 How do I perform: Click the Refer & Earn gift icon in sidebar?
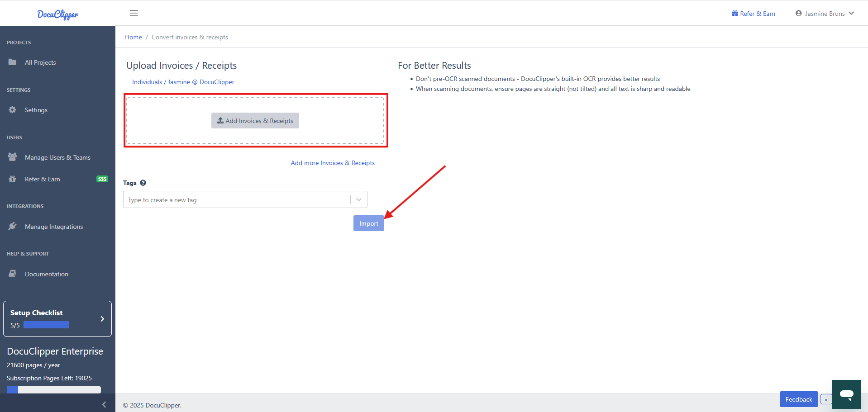point(12,179)
